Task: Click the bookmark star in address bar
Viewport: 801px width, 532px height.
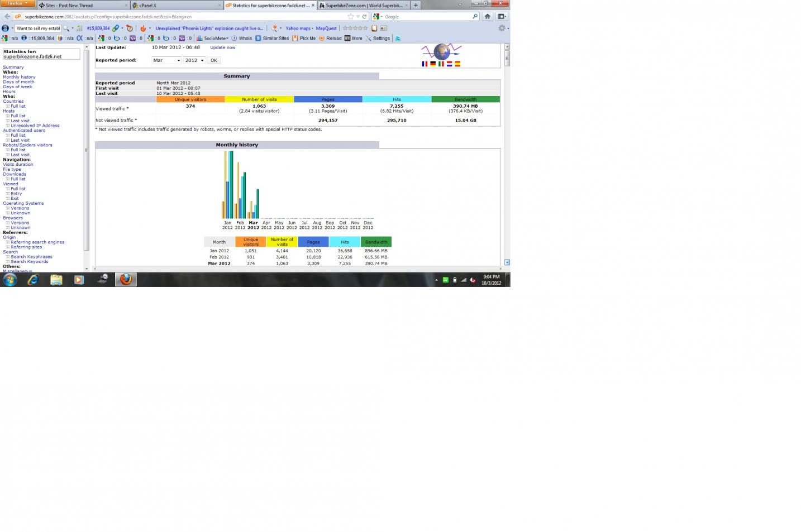Action: point(351,17)
